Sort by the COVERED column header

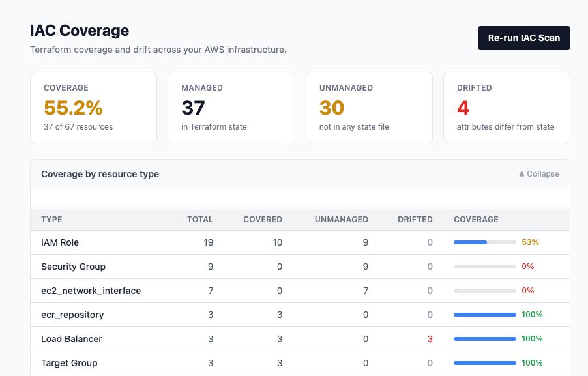pos(263,220)
